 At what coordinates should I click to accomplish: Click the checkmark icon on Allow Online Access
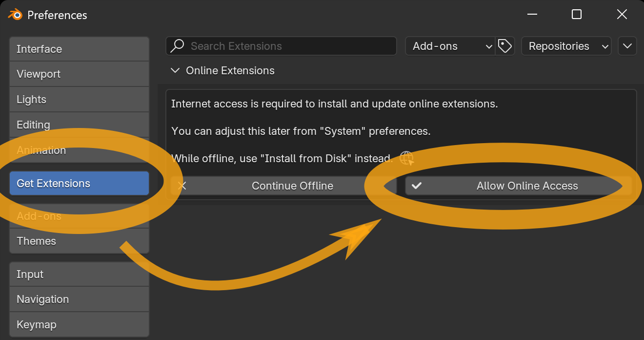[417, 186]
